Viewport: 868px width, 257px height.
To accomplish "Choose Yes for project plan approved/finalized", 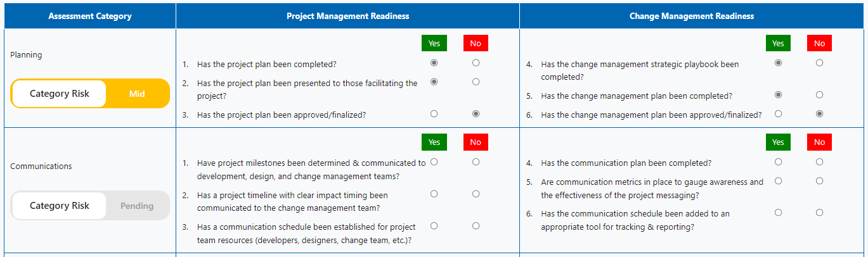I will (434, 114).
